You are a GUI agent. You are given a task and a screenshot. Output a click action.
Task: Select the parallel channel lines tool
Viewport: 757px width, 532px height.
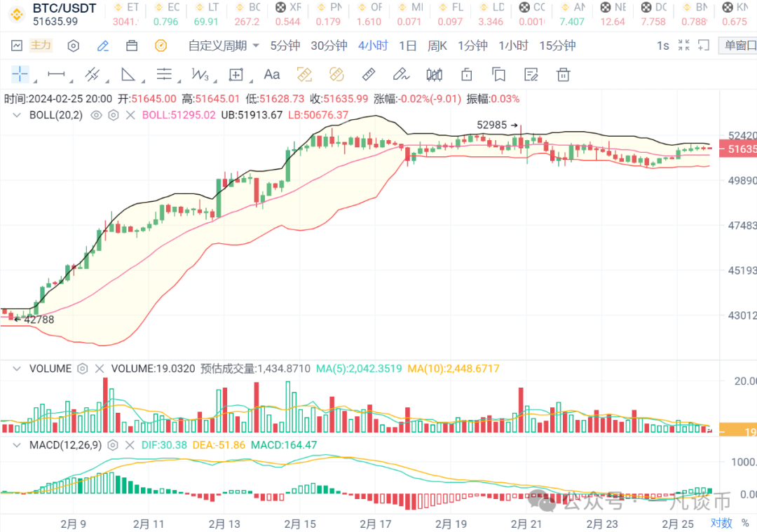click(x=93, y=74)
